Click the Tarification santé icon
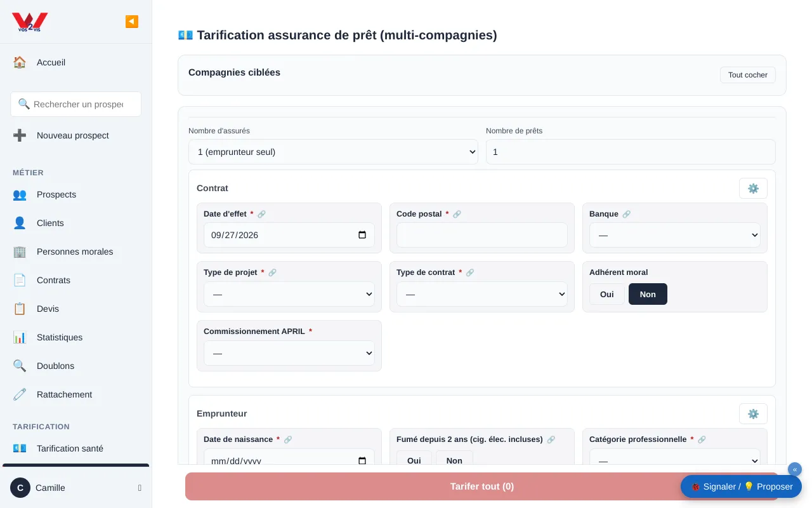Screen dimensions: 812x508 (20, 448)
